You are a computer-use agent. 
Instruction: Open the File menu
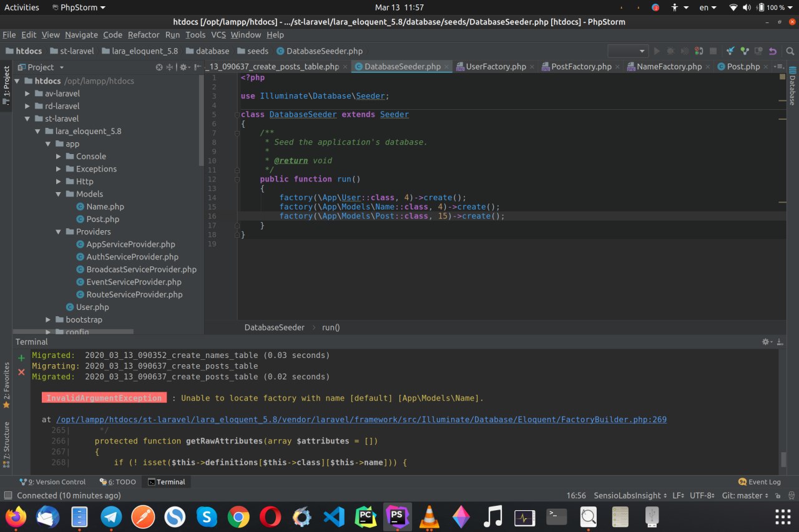click(9, 35)
